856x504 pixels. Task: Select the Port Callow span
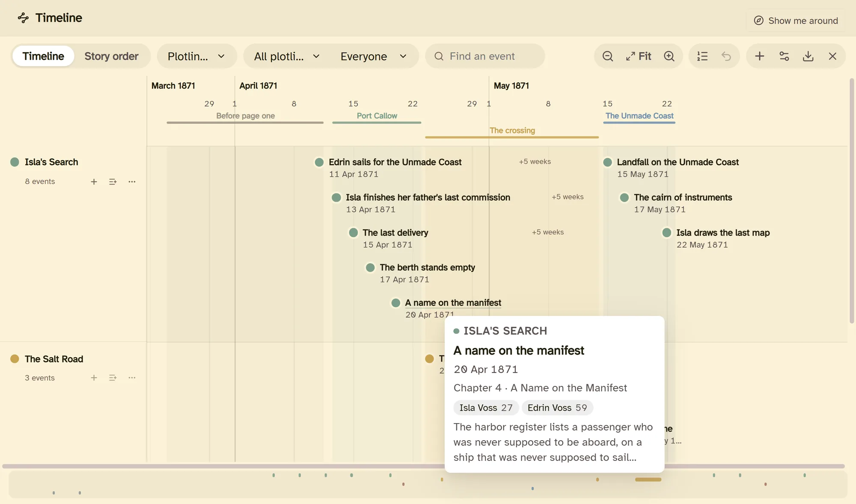pyautogui.click(x=377, y=117)
